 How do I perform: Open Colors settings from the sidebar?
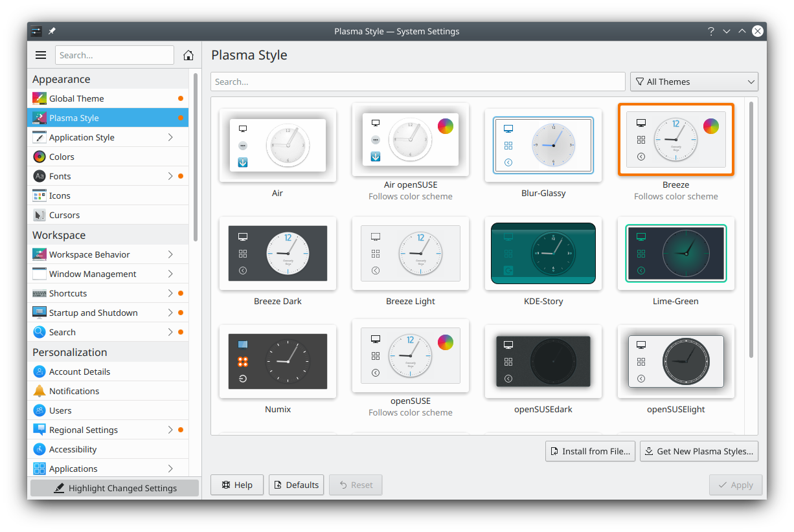pos(62,157)
